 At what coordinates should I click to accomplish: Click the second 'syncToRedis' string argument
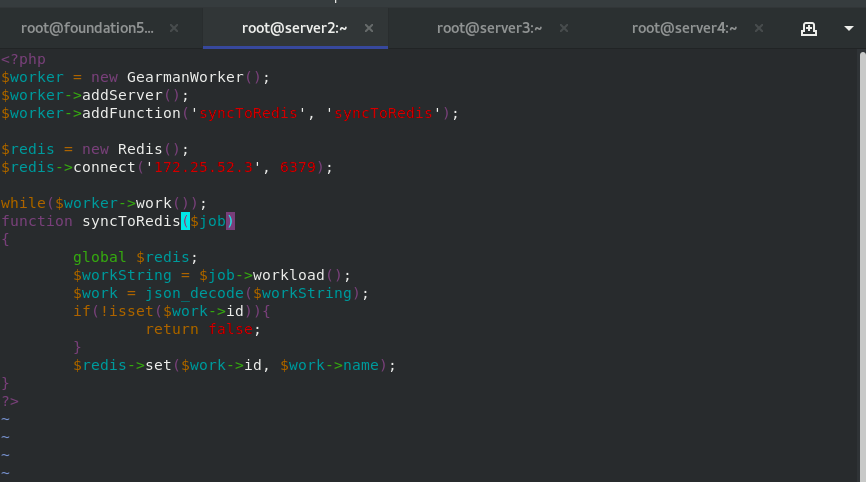(383, 113)
